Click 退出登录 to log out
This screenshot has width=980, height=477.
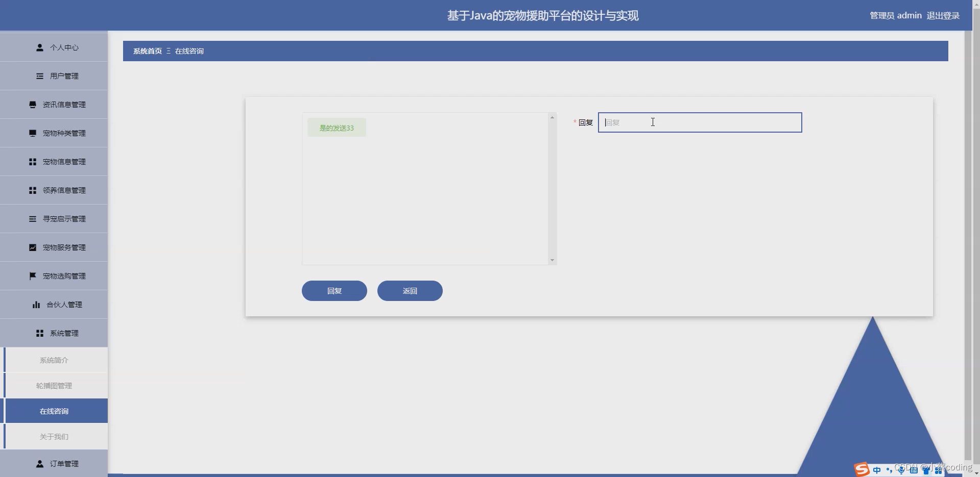(943, 16)
